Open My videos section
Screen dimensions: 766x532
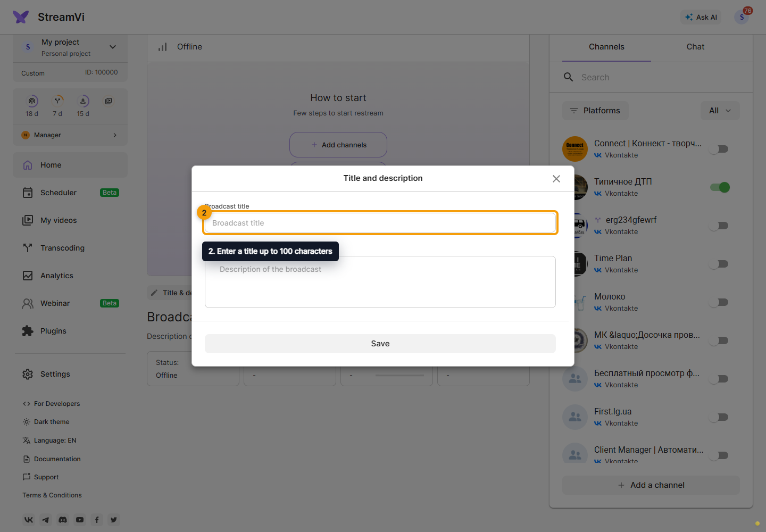pyautogui.click(x=70, y=220)
